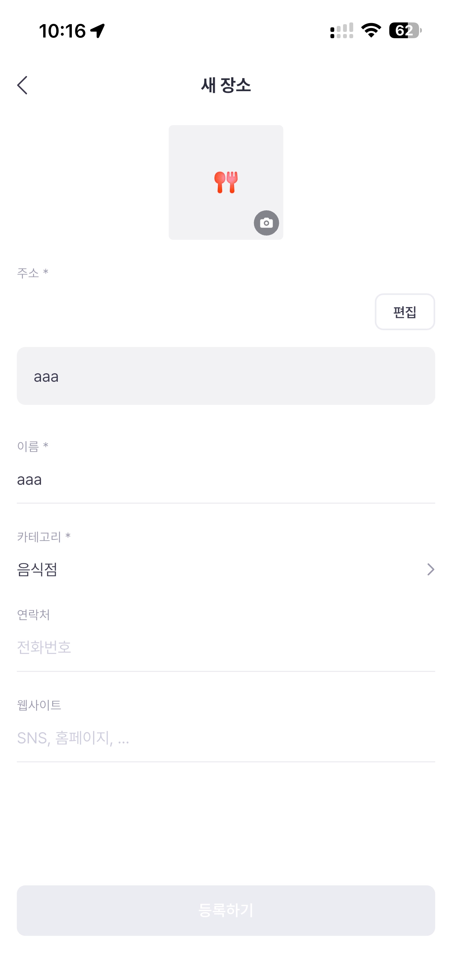Tap the 새 장소 page title
The height and width of the screenshot is (980, 452).
(226, 85)
